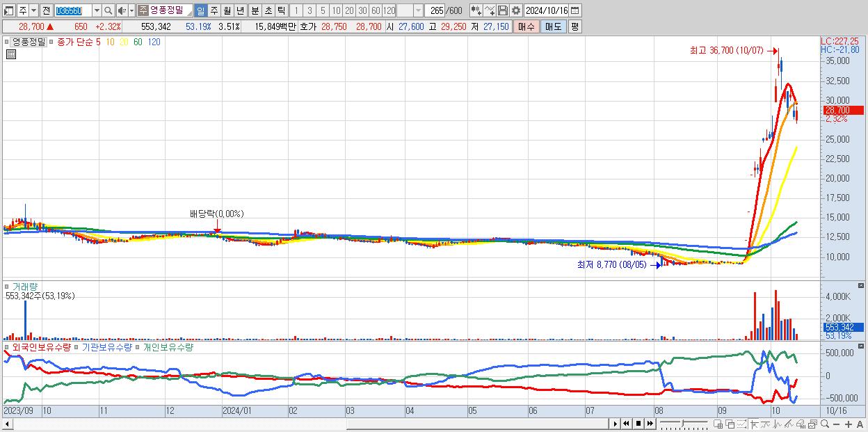Click the date field 2024/10/16

[x=547, y=10]
